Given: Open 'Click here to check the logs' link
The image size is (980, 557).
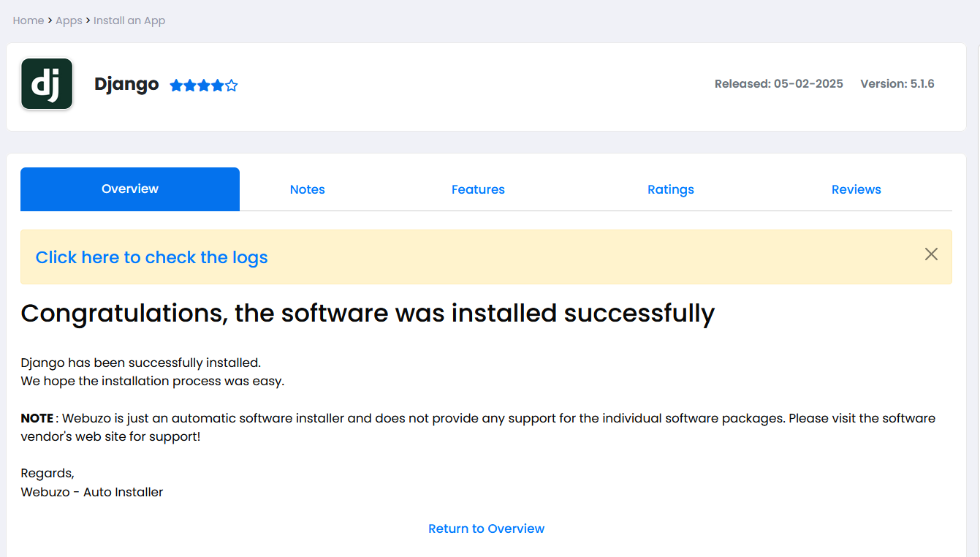Looking at the screenshot, I should click(x=151, y=257).
